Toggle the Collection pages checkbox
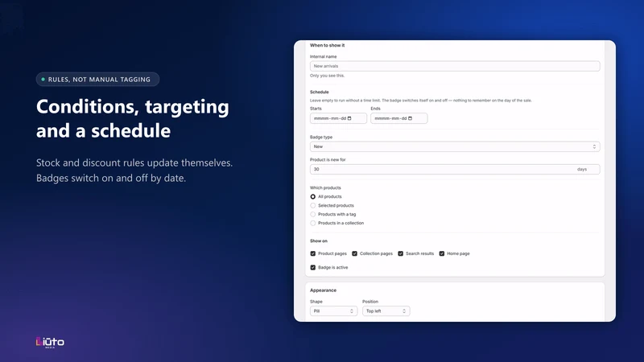 [354, 253]
